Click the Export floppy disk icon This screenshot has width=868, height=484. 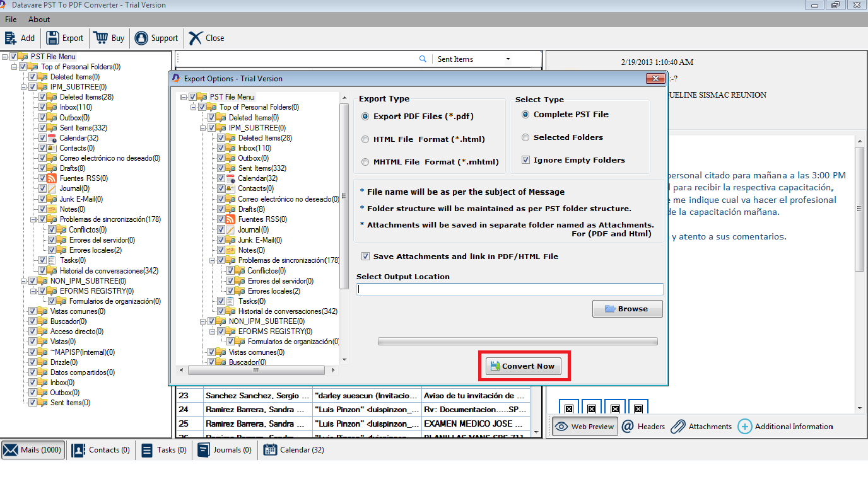53,38
